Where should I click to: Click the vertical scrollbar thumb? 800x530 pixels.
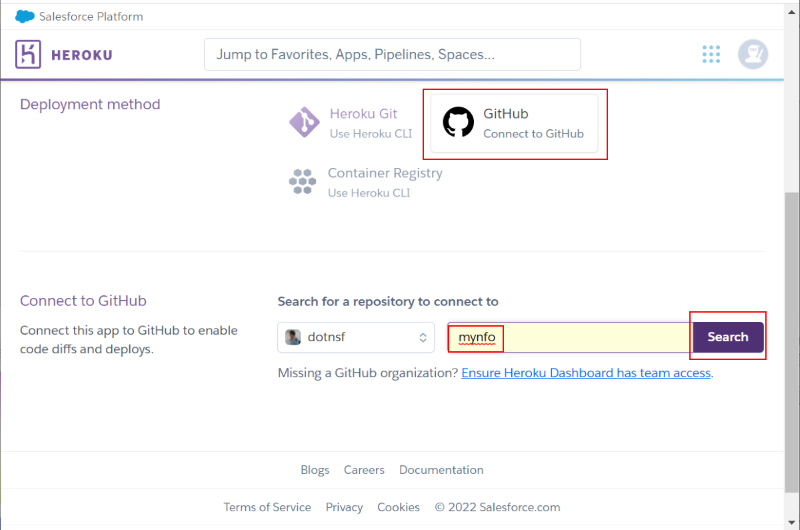(x=791, y=342)
